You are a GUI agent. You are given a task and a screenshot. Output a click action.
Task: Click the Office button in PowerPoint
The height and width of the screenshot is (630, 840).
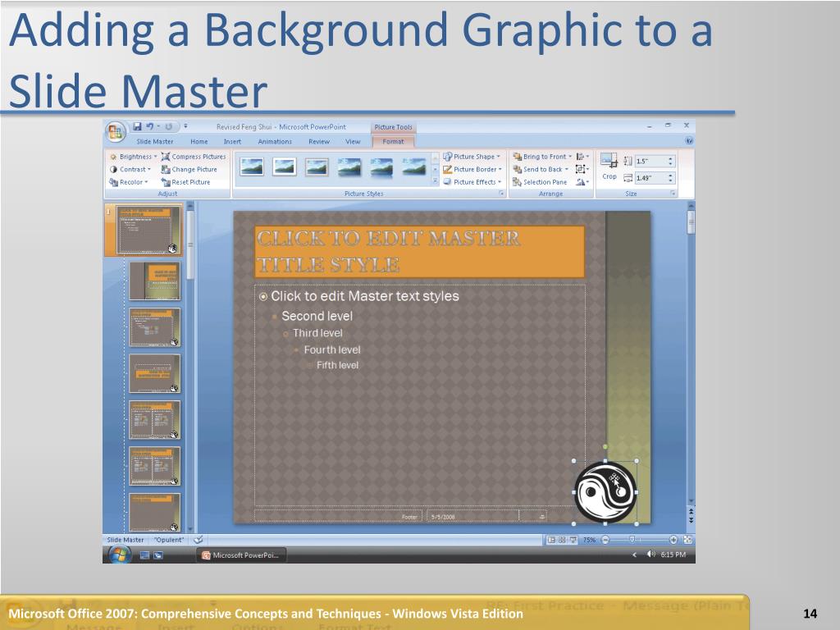pyautogui.click(x=115, y=131)
